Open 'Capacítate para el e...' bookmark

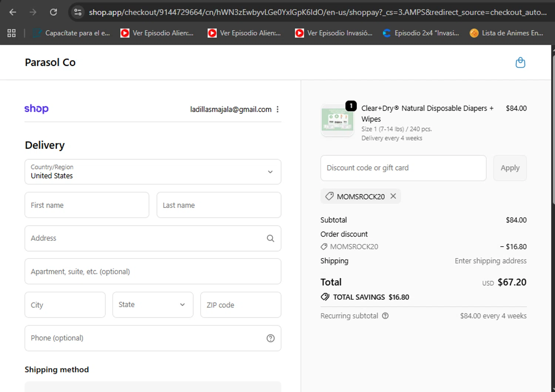(x=71, y=33)
